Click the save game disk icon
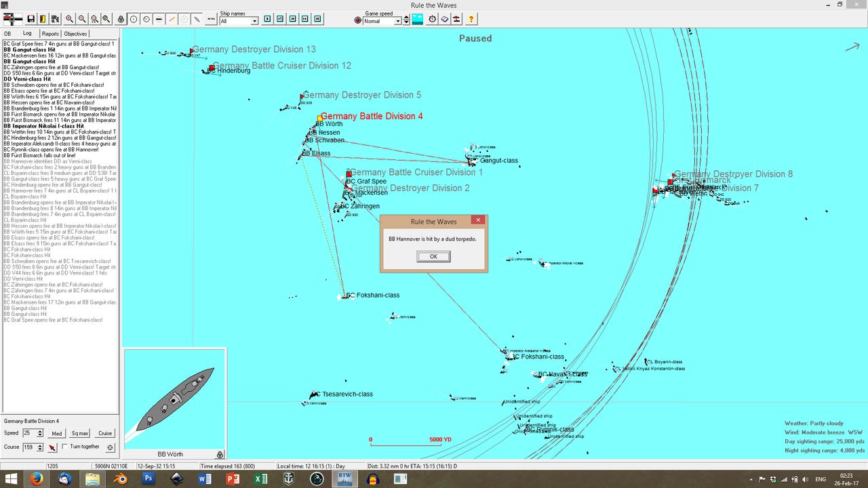 (x=31, y=19)
